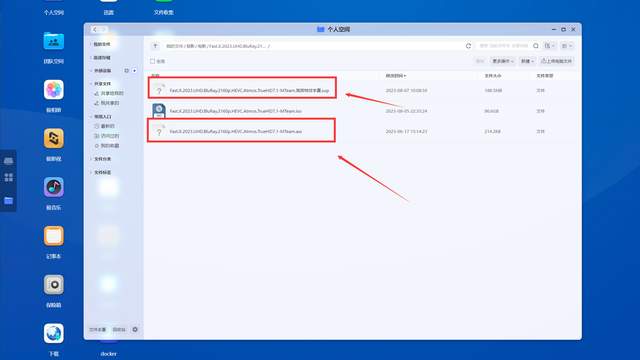The image size is (640, 360).
Task: Click the breadcrumb path in the address bar
Action: coord(218,46)
